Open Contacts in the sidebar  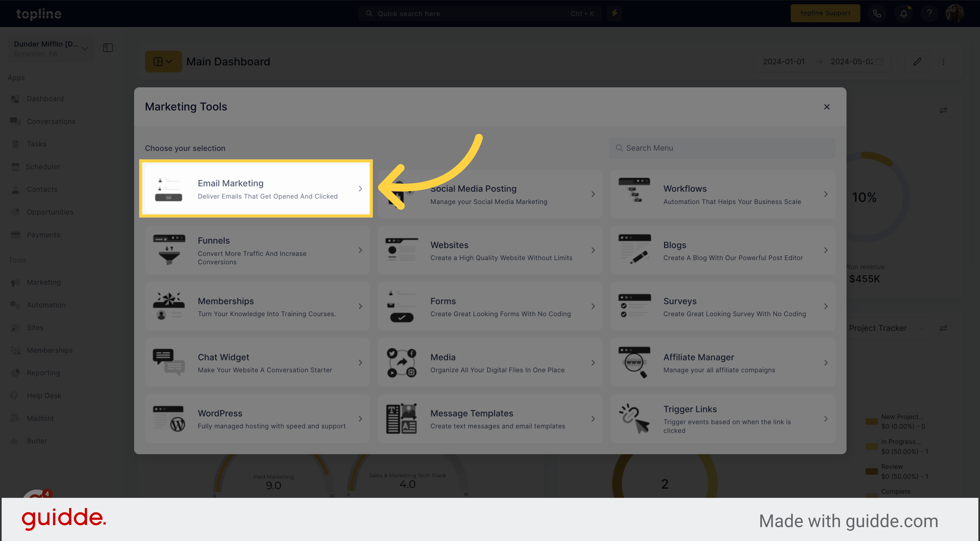click(42, 189)
